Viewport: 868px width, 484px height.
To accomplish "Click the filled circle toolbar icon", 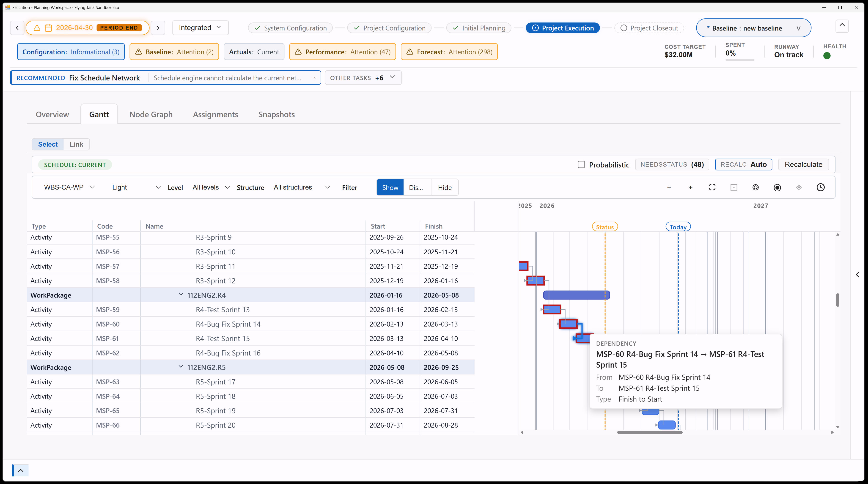I will point(777,187).
